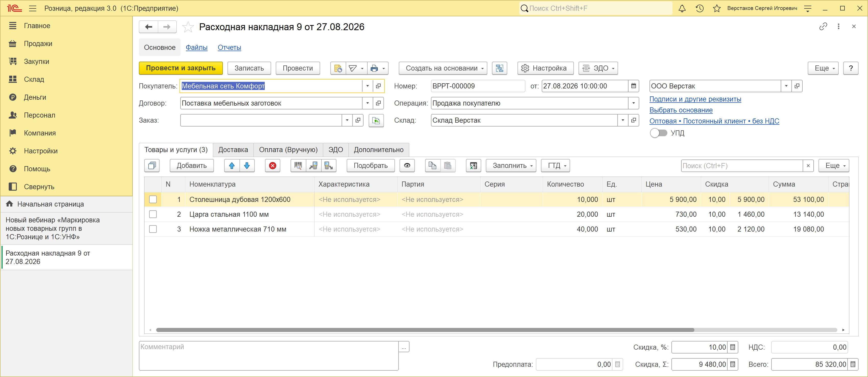This screenshot has width=868, height=377.
Task: Click the Записать button
Action: 249,68
